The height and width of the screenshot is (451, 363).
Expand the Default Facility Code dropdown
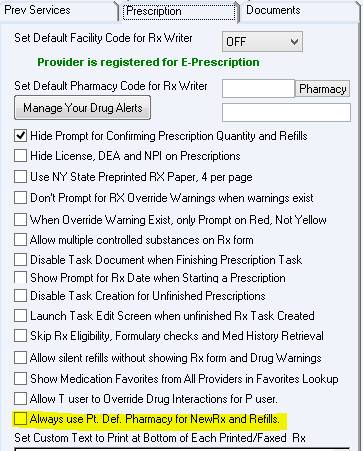click(262, 42)
